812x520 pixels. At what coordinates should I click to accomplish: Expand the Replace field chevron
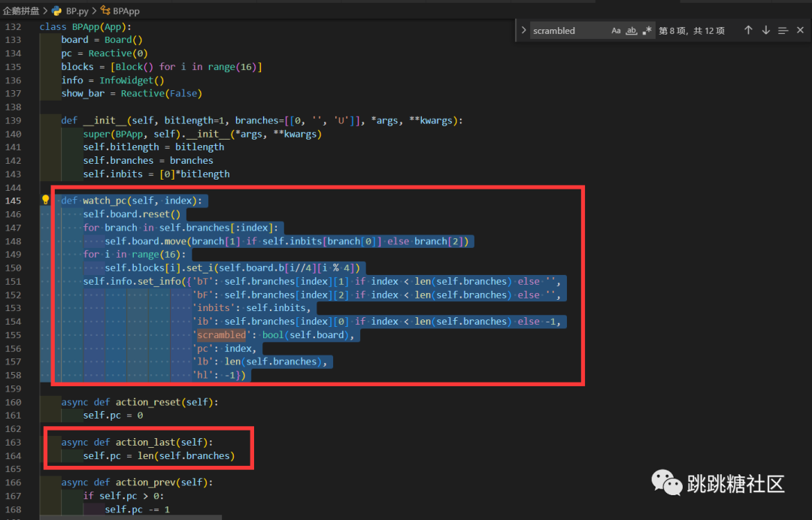(523, 31)
